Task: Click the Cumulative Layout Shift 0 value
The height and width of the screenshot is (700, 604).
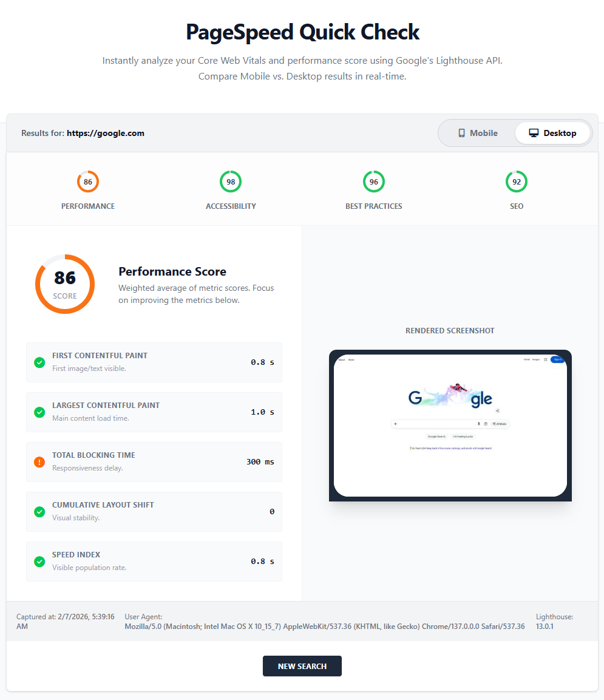Action: (x=272, y=512)
